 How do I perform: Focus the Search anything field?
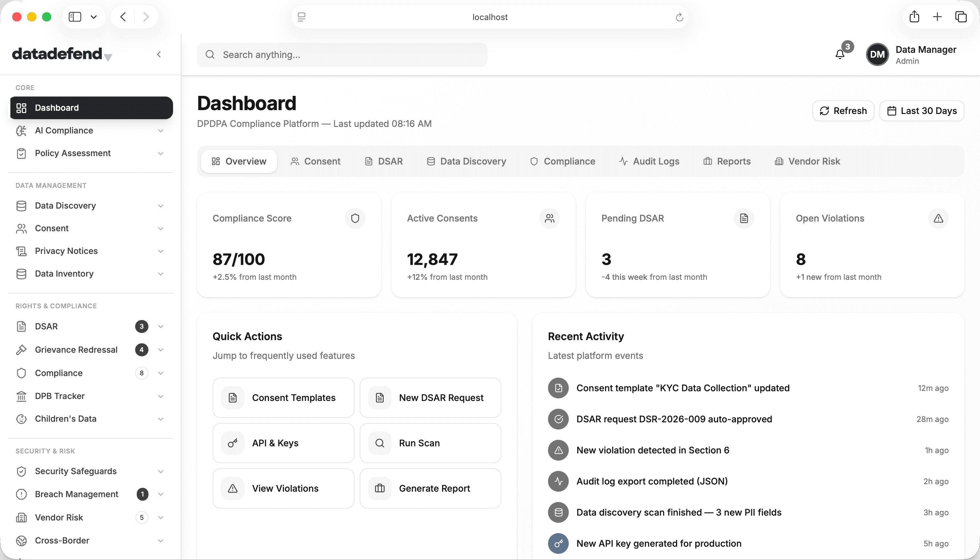pos(342,55)
